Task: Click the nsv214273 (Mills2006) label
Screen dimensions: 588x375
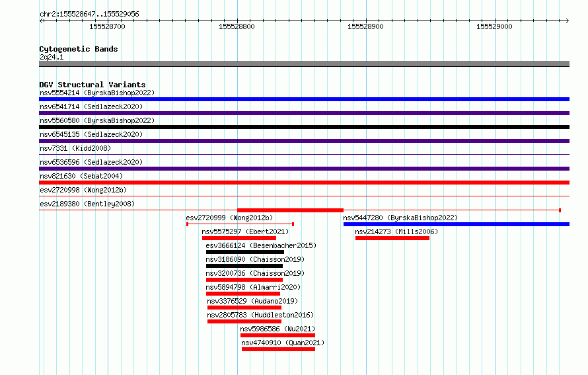Action: [396, 231]
